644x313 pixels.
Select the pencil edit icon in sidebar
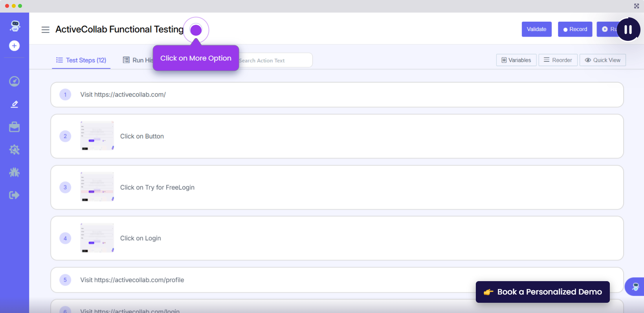point(15,104)
